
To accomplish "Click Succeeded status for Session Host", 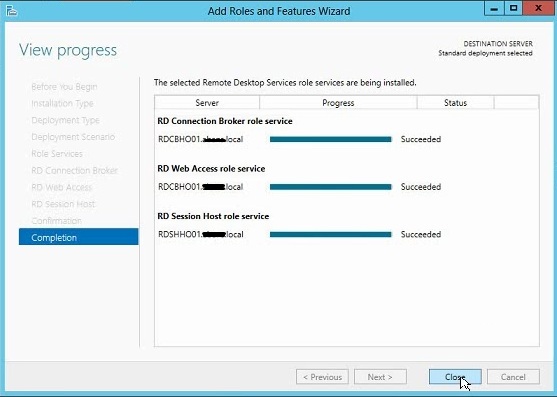I will tap(421, 234).
